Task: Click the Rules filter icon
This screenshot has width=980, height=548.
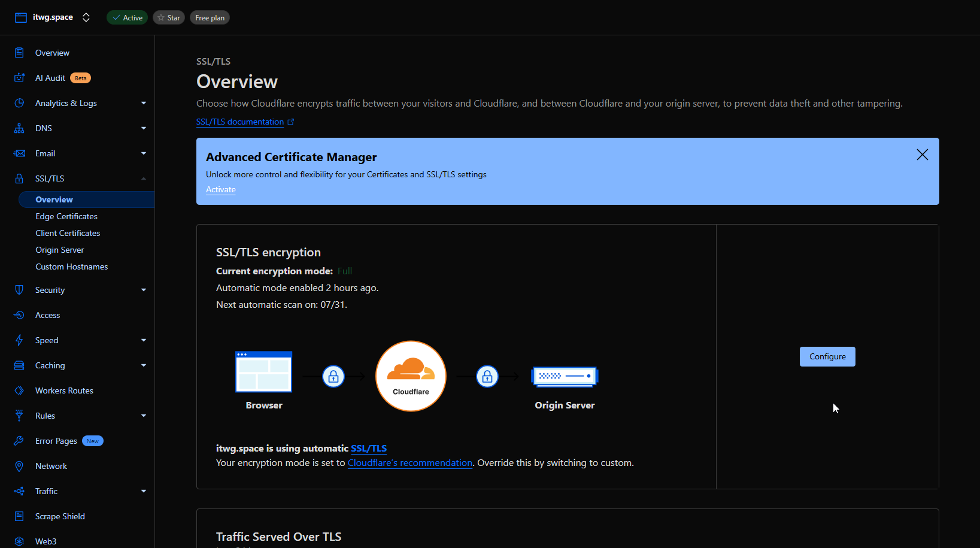Action: [x=19, y=416]
